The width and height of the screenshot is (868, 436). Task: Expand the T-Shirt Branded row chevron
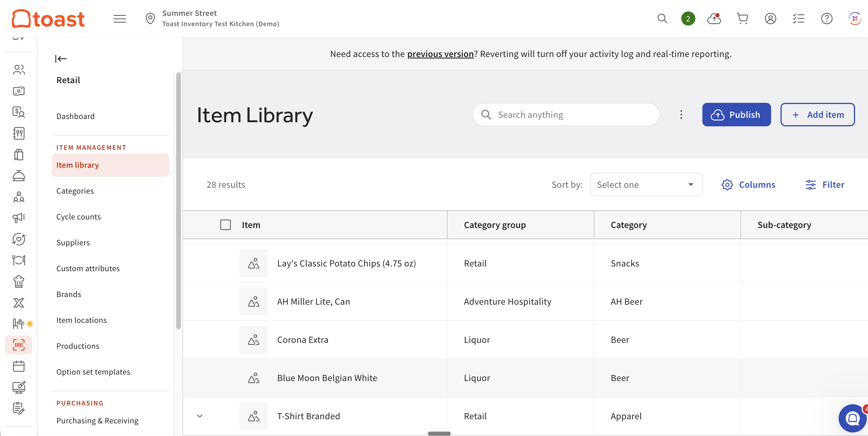[x=199, y=416]
